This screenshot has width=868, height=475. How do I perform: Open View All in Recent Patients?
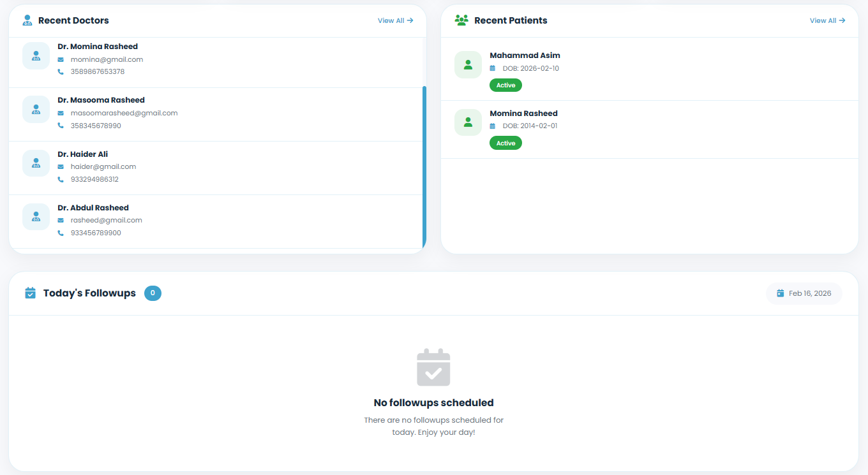click(827, 20)
